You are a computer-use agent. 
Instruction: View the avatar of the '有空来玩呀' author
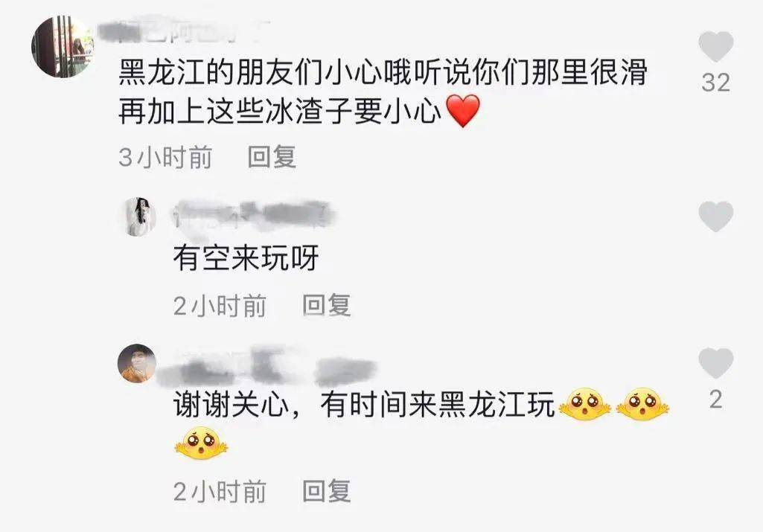pyautogui.click(x=138, y=217)
